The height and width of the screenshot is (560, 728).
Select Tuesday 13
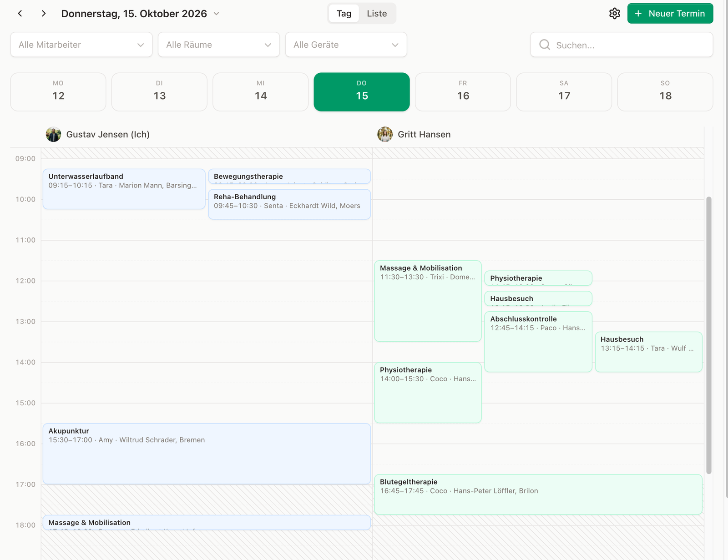159,92
